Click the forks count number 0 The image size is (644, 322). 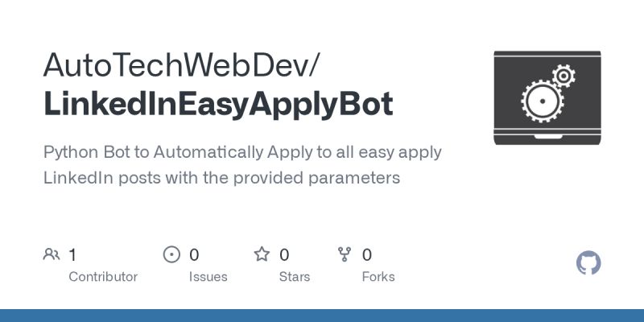(367, 255)
